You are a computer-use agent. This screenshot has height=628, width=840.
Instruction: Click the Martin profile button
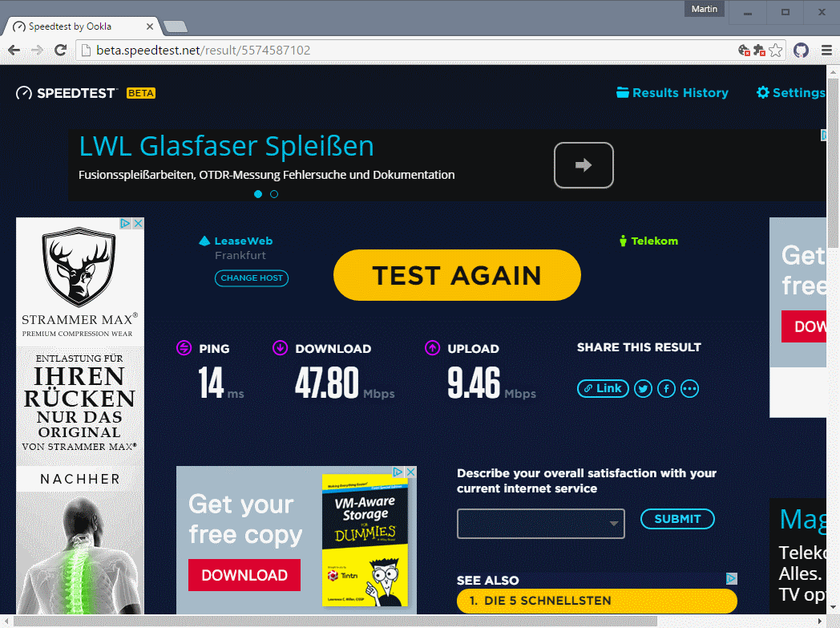(704, 9)
